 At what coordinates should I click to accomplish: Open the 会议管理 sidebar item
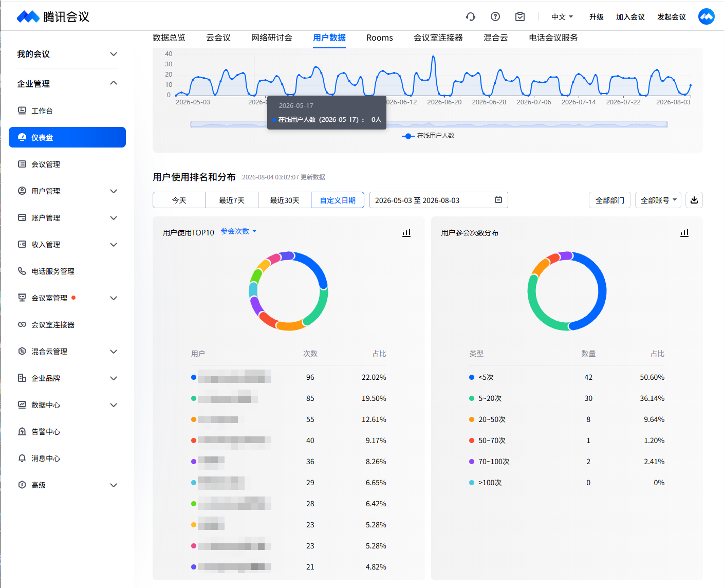[x=67, y=164]
